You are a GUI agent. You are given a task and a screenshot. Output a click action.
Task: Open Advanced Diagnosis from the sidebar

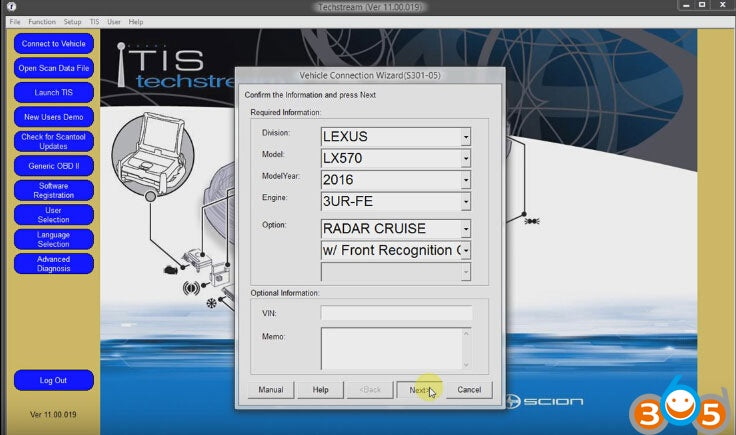(53, 263)
